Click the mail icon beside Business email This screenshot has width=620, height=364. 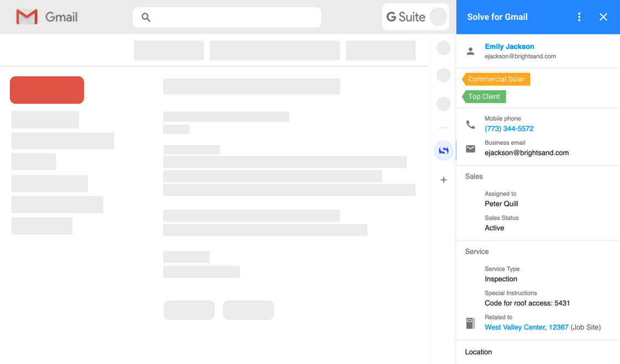pos(471,149)
